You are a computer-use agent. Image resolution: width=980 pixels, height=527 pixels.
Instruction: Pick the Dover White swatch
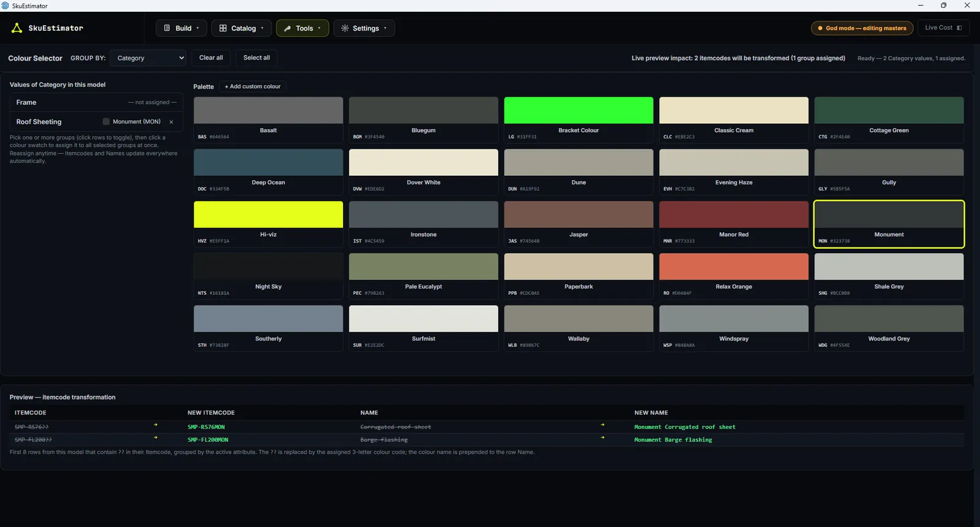[423, 172]
